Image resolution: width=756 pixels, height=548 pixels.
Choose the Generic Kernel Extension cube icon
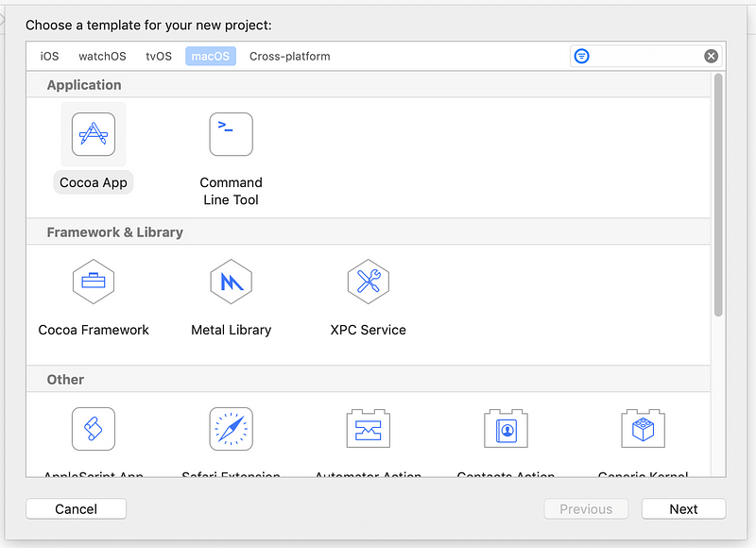644,428
